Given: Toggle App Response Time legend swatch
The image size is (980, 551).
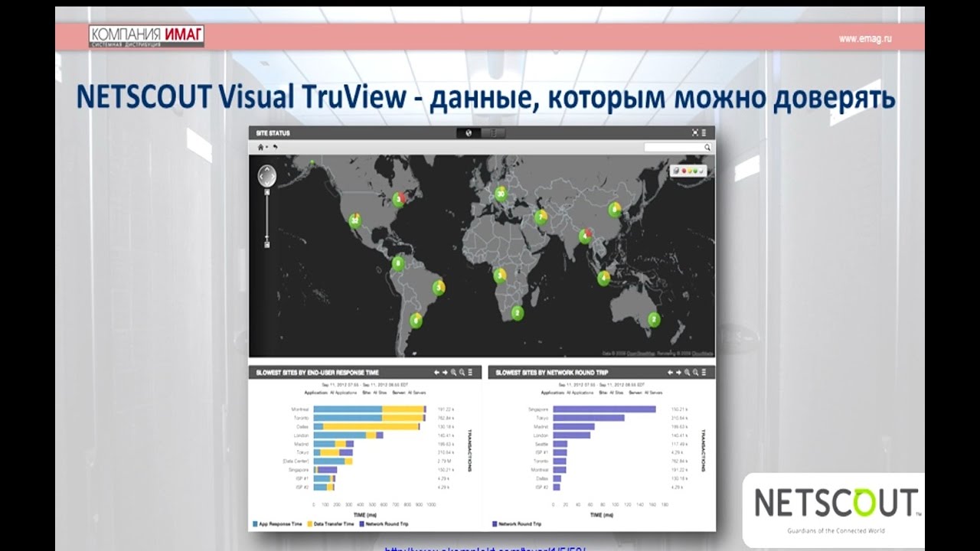Looking at the screenshot, I should coord(255,524).
